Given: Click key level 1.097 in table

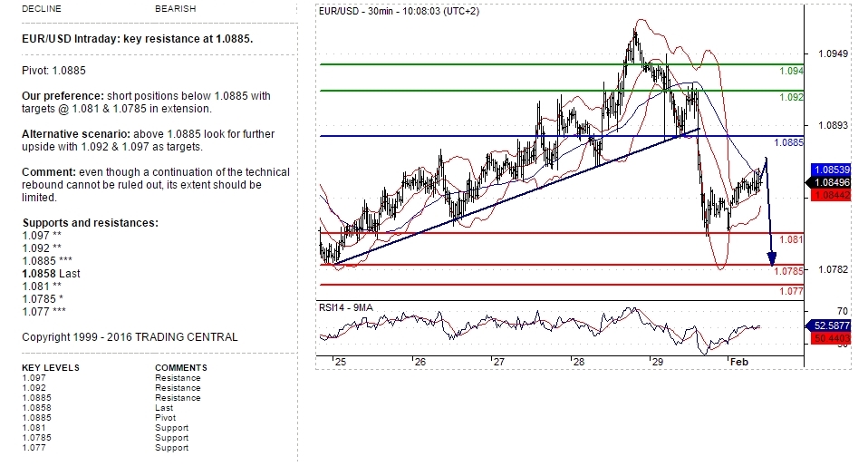Looking at the screenshot, I should click(x=34, y=378).
